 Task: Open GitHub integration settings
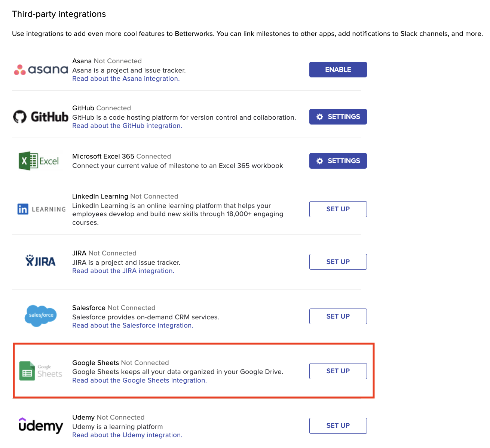(x=338, y=117)
